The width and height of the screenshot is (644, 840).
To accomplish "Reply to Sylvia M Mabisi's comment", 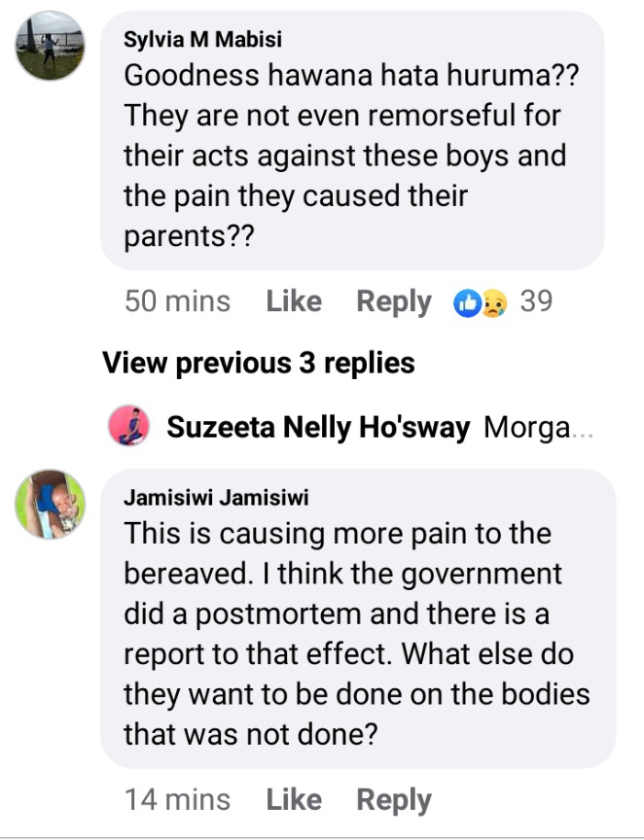I will click(x=394, y=302).
